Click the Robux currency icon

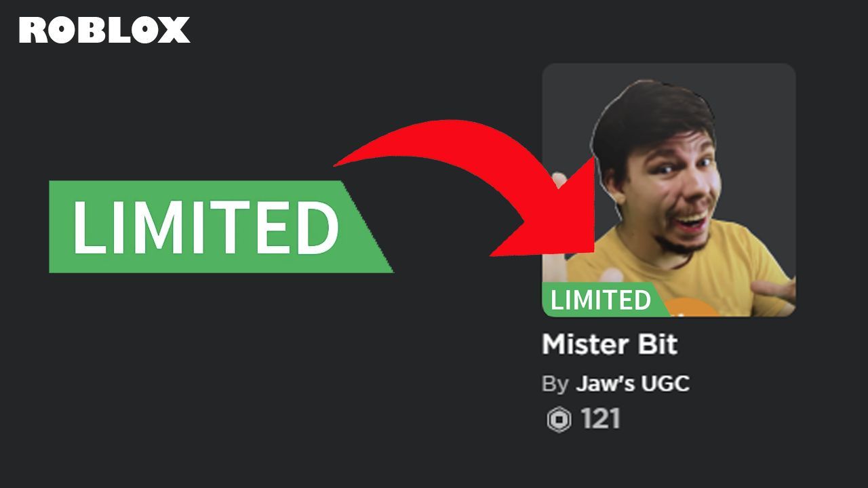pyautogui.click(x=559, y=420)
